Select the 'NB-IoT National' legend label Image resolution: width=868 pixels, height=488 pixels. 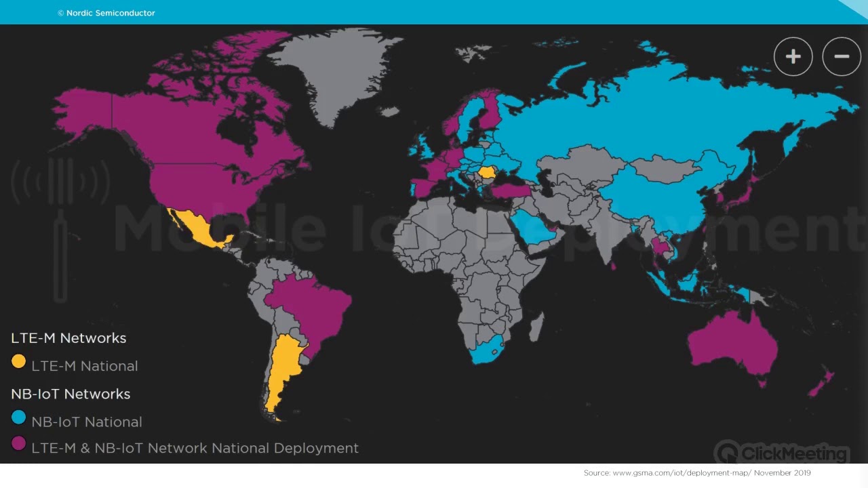(87, 422)
